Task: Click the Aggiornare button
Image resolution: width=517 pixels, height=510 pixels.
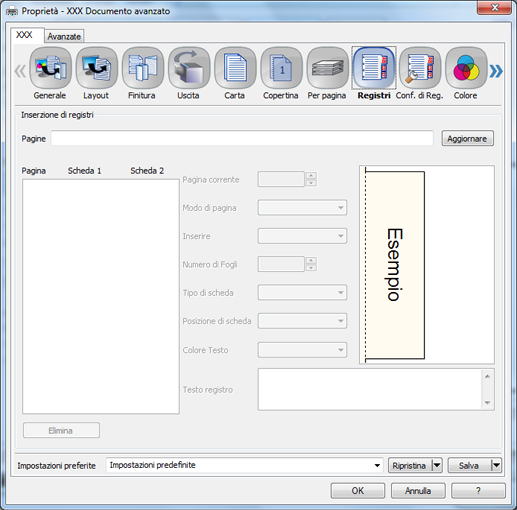Action: [467, 138]
